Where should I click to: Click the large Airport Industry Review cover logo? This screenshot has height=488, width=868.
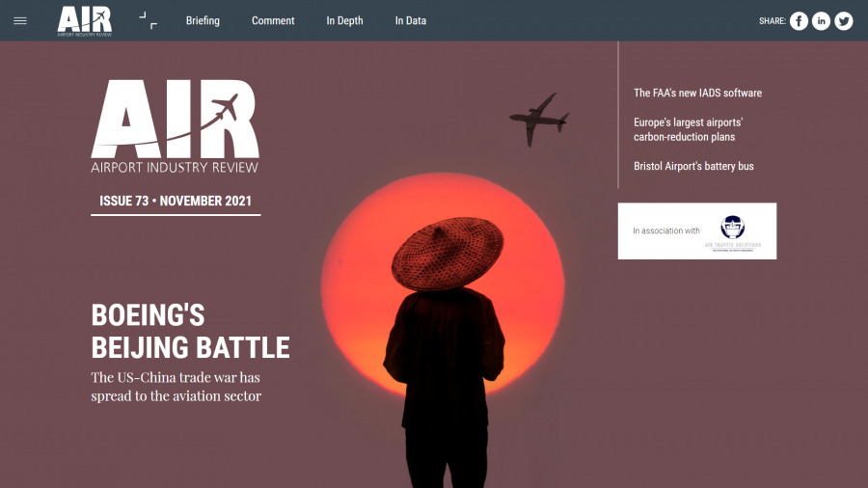click(x=176, y=126)
